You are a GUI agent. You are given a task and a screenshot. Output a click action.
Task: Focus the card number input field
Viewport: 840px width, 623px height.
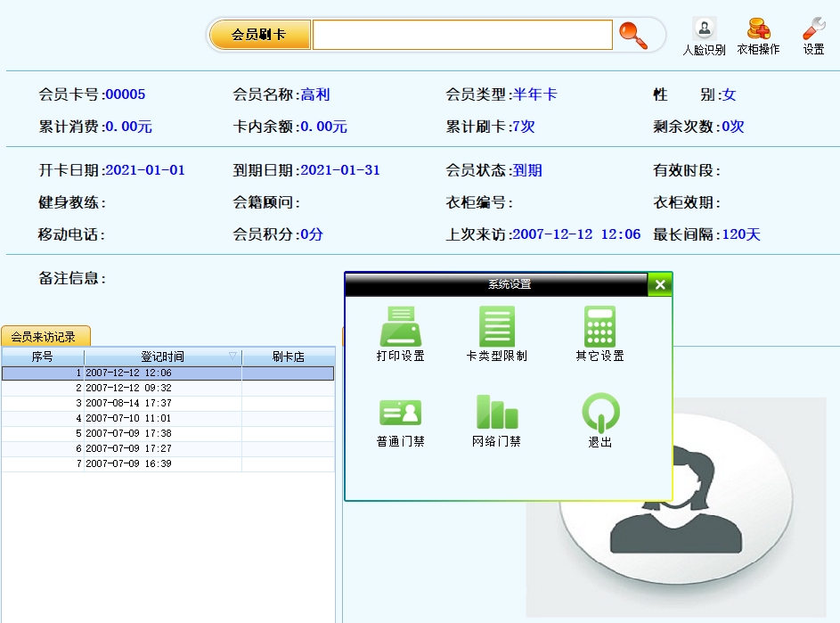click(x=462, y=35)
